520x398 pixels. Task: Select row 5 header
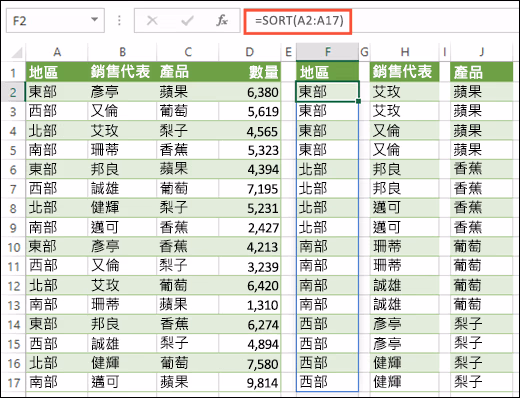point(13,150)
